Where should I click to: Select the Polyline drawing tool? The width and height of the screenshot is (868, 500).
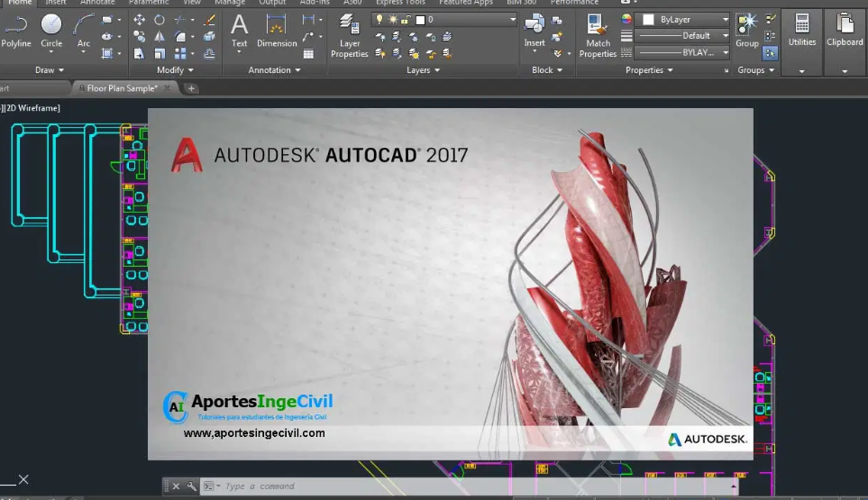click(x=15, y=29)
